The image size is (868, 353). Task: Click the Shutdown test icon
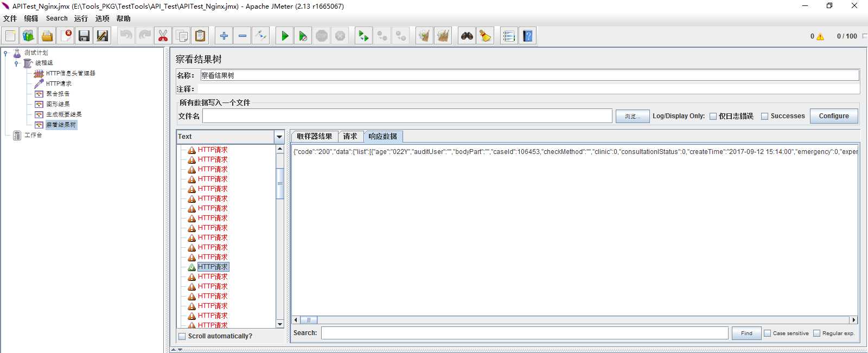tap(340, 36)
